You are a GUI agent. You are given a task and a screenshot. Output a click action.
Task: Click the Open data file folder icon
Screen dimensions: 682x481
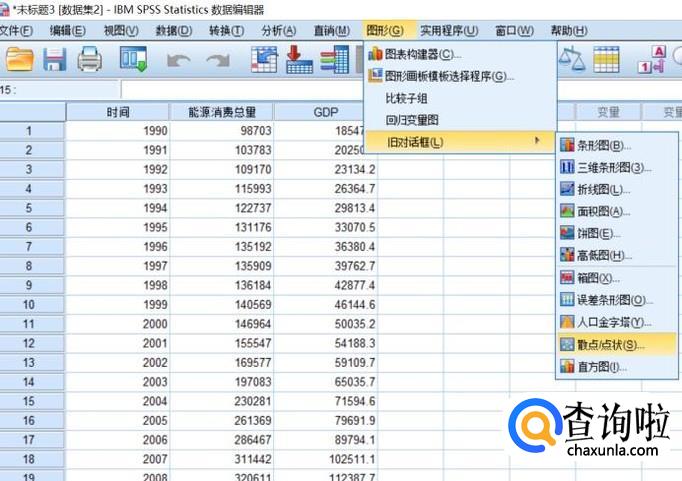click(x=20, y=60)
